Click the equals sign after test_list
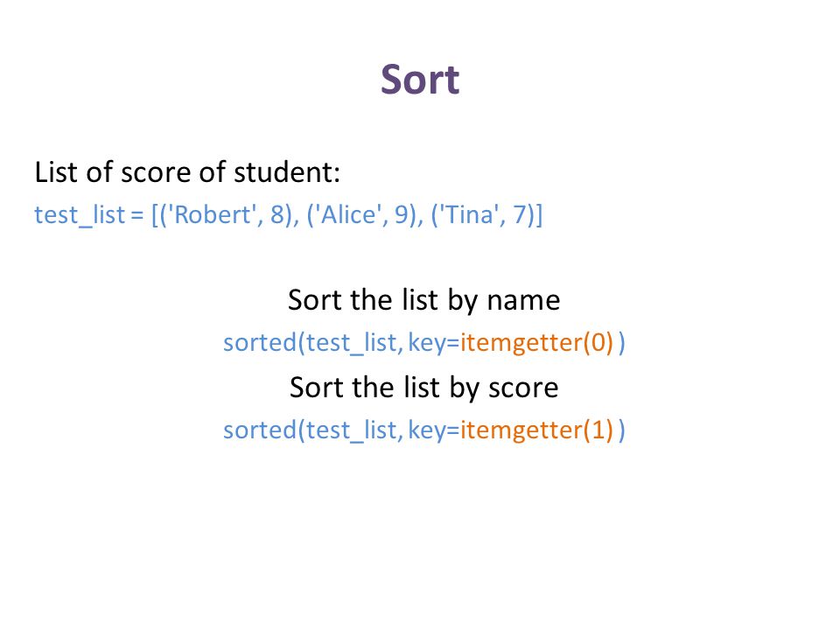Image resolution: width=840 pixels, height=630 pixels. coord(137,215)
